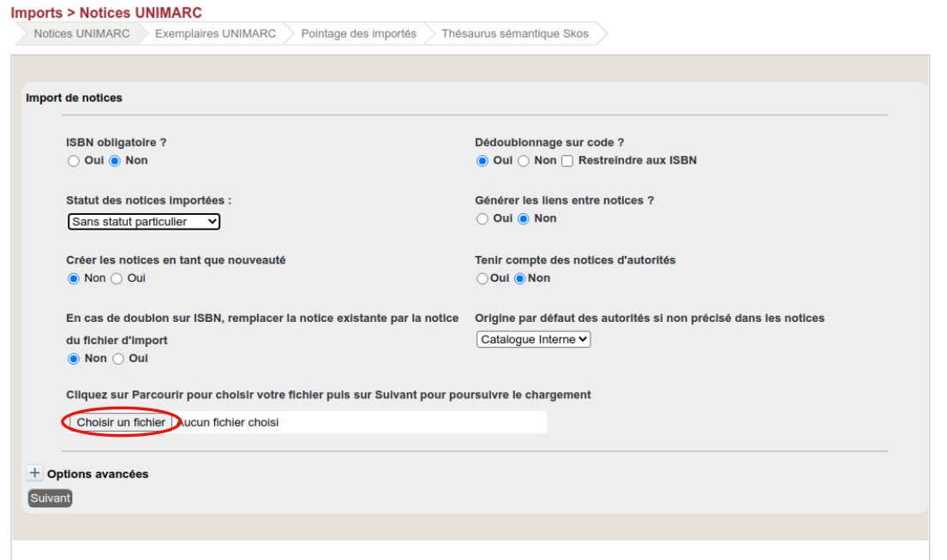Open the Catalogue Interne origin dropdown
Viewport: 947px width, 560px height.
[534, 340]
